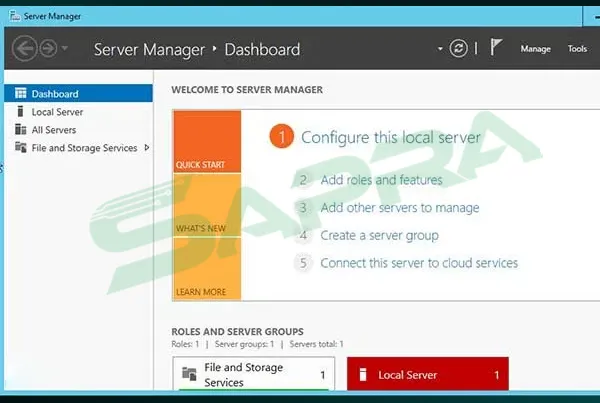600x403 pixels.
Task: Open dropdown arrow left of Refresh
Action: pyautogui.click(x=440, y=49)
